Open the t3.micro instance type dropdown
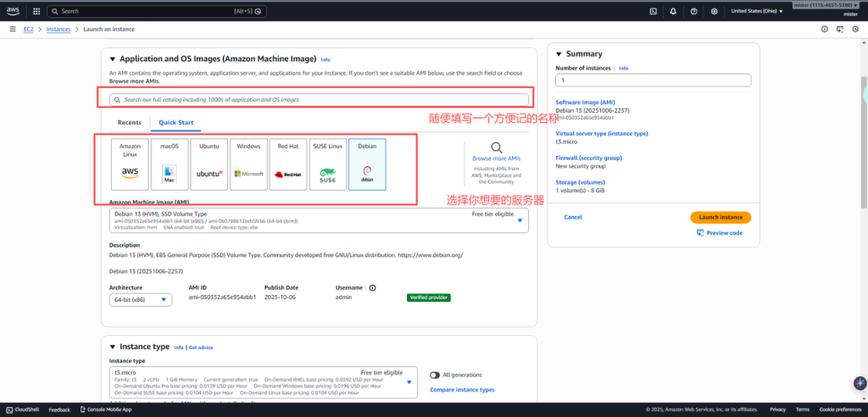 [264, 382]
